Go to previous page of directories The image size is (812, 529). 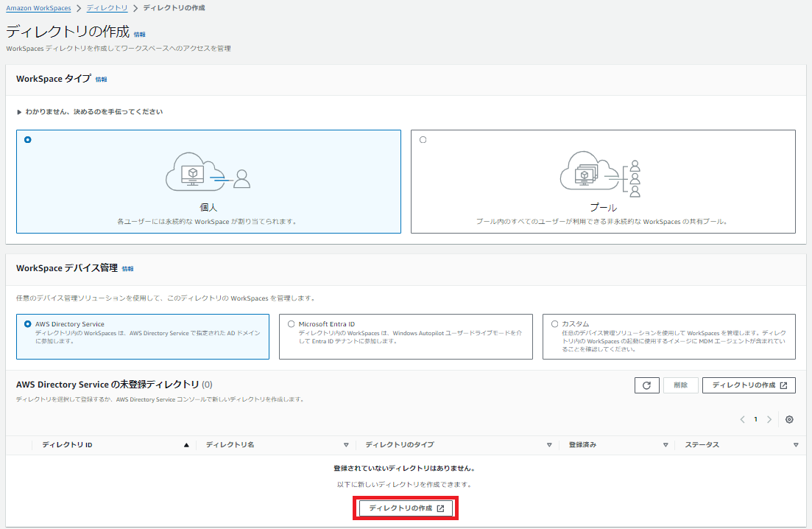click(x=743, y=420)
